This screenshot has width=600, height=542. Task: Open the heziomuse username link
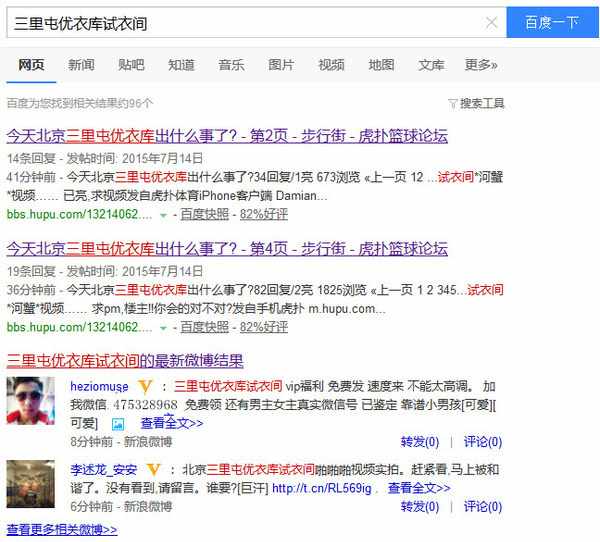(99, 387)
